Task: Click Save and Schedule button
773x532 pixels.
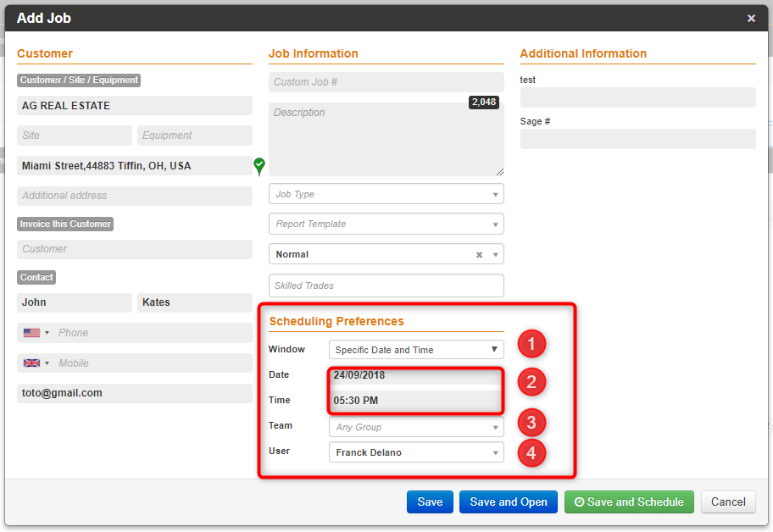Action: 629,502
